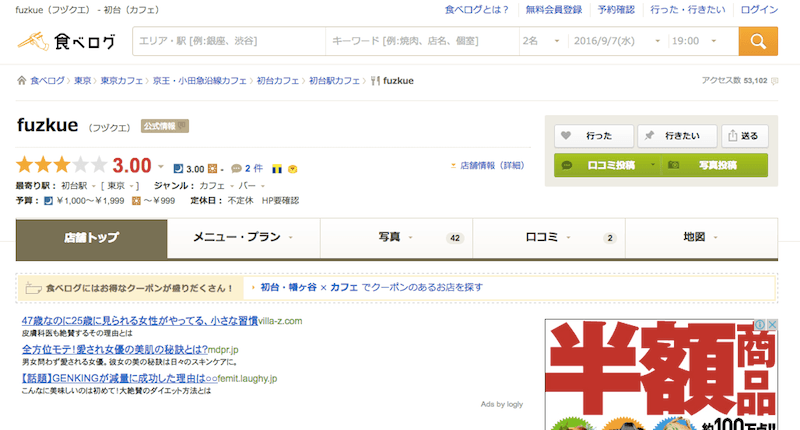
Task: Click the access count comment icon
Action: [x=774, y=81]
